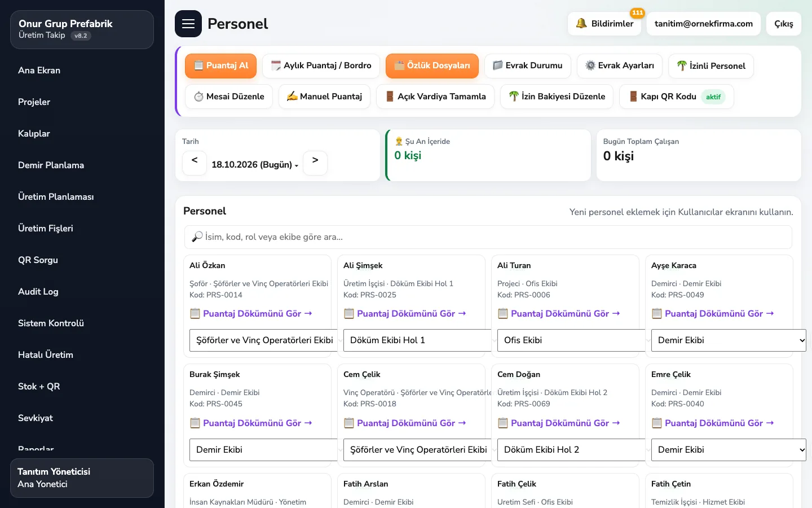812x508 pixels.
Task: Go to the next day arrow
Action: point(315,163)
